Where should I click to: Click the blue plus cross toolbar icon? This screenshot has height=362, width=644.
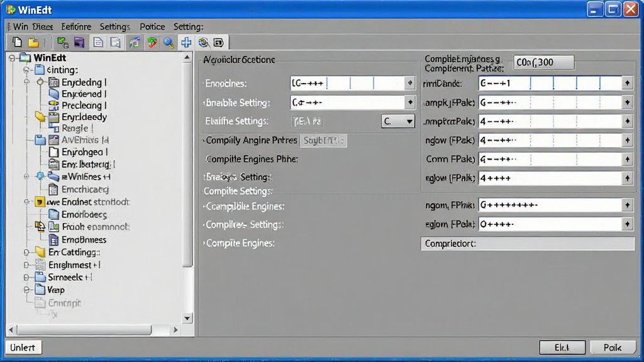[x=186, y=42]
